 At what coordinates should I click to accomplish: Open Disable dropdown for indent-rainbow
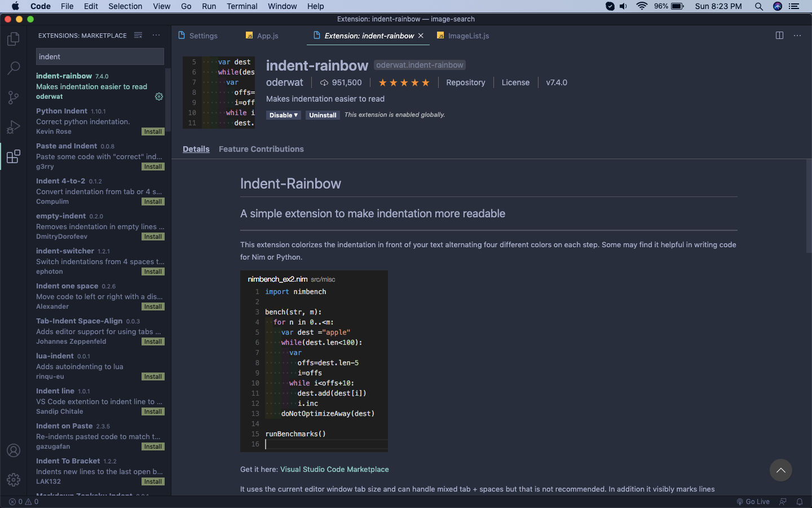tap(284, 115)
